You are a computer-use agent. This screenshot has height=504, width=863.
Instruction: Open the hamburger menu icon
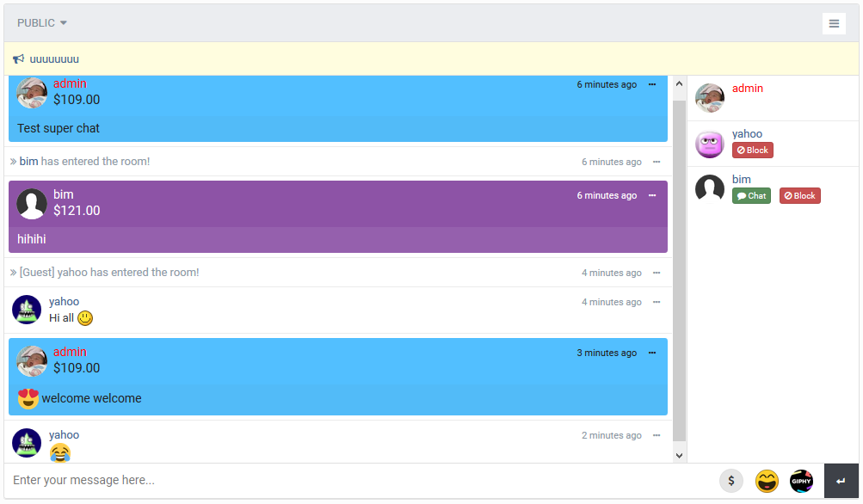click(x=834, y=23)
